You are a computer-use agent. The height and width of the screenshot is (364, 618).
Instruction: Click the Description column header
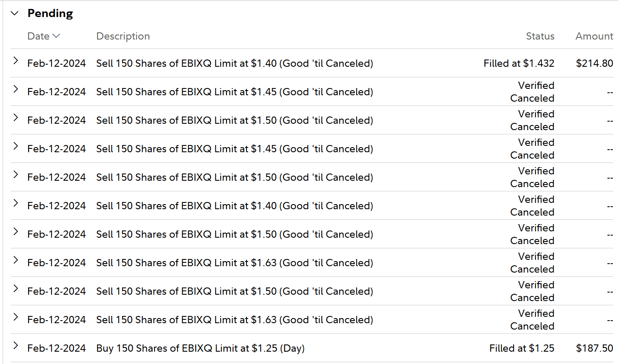123,36
